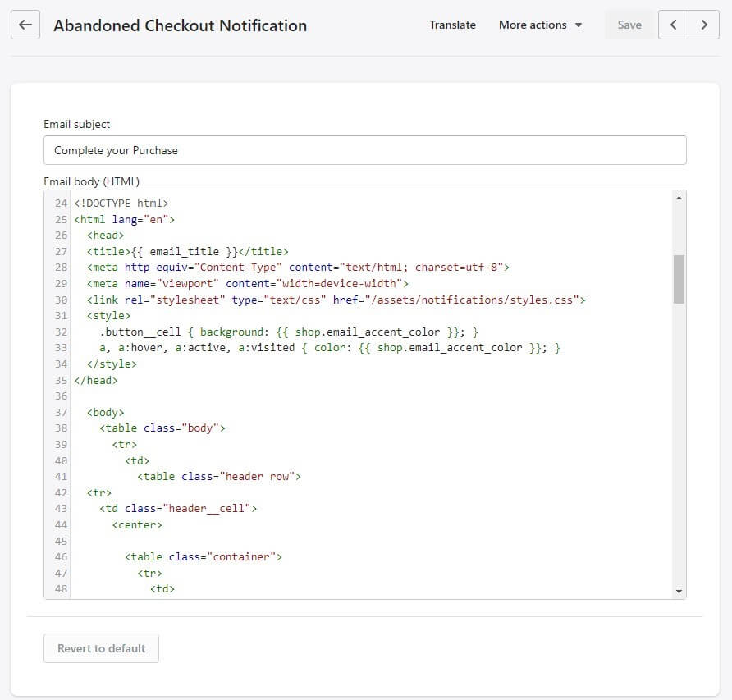The width and height of the screenshot is (732, 700).
Task: Click scroll-up arrow in code editor
Action: tap(679, 198)
